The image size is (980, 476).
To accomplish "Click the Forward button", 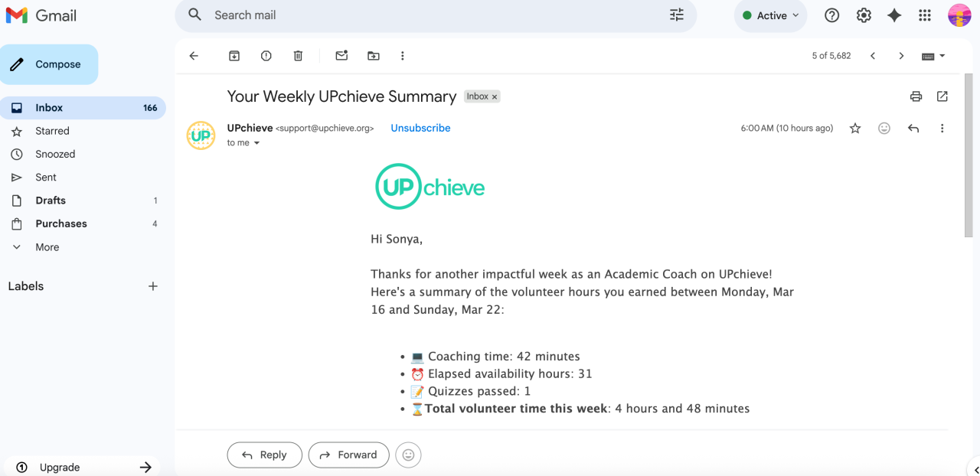I will pos(348,455).
